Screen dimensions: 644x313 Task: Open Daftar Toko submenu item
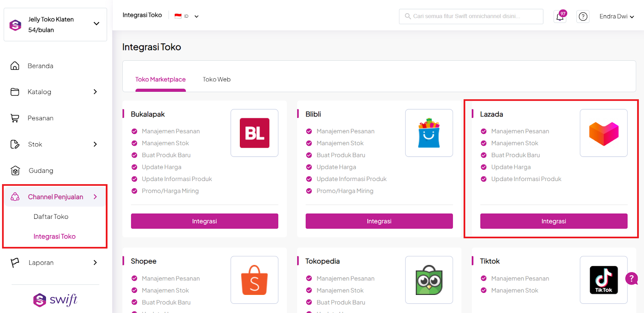pos(51,216)
